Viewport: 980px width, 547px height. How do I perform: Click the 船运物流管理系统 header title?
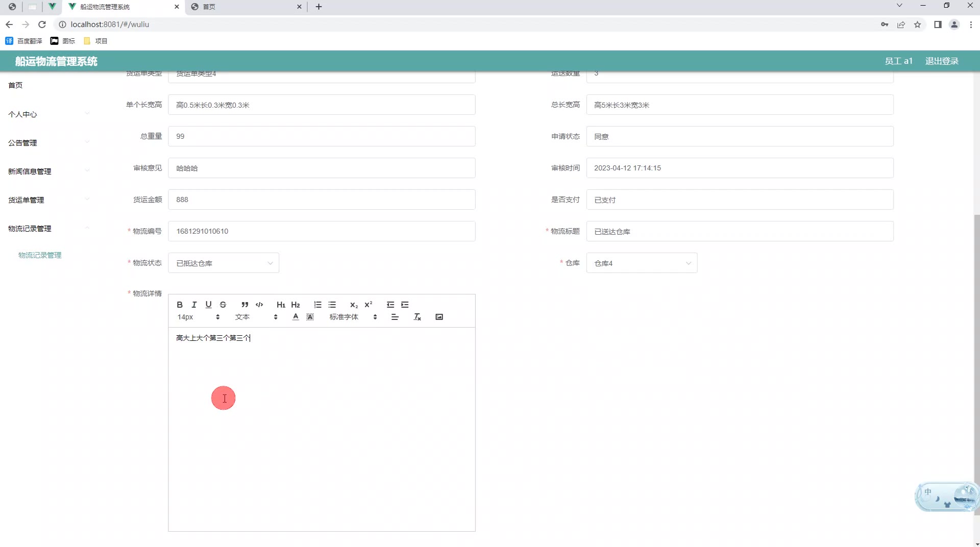pyautogui.click(x=56, y=61)
